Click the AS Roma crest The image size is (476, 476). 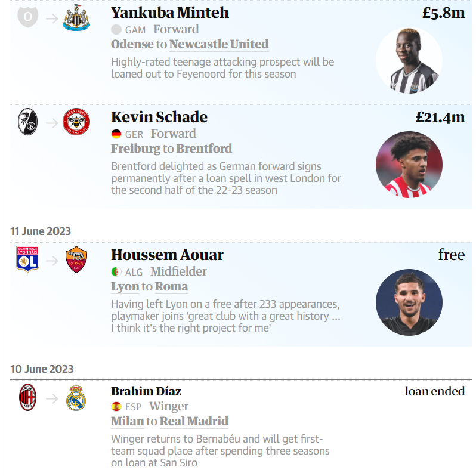(76, 259)
